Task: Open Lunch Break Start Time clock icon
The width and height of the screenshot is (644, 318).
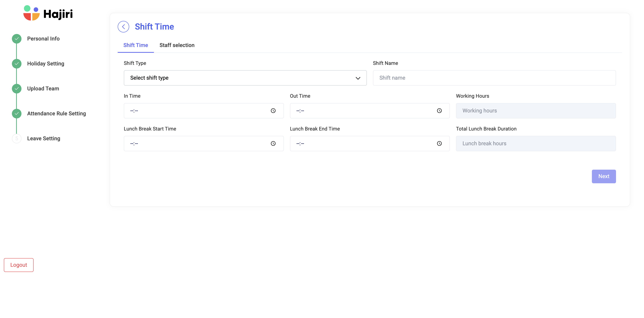Action: click(x=273, y=144)
